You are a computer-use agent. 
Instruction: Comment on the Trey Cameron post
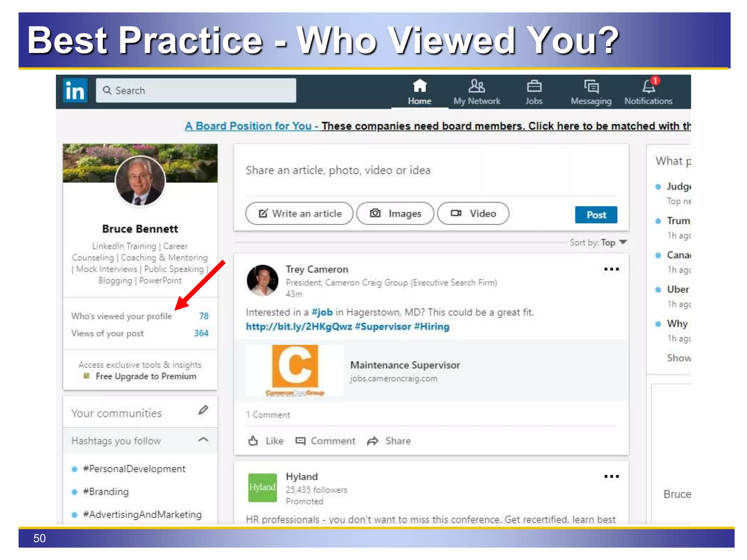325,441
